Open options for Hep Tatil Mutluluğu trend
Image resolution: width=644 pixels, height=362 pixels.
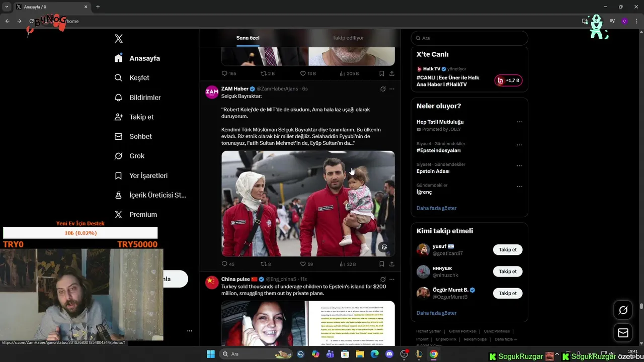point(519,122)
